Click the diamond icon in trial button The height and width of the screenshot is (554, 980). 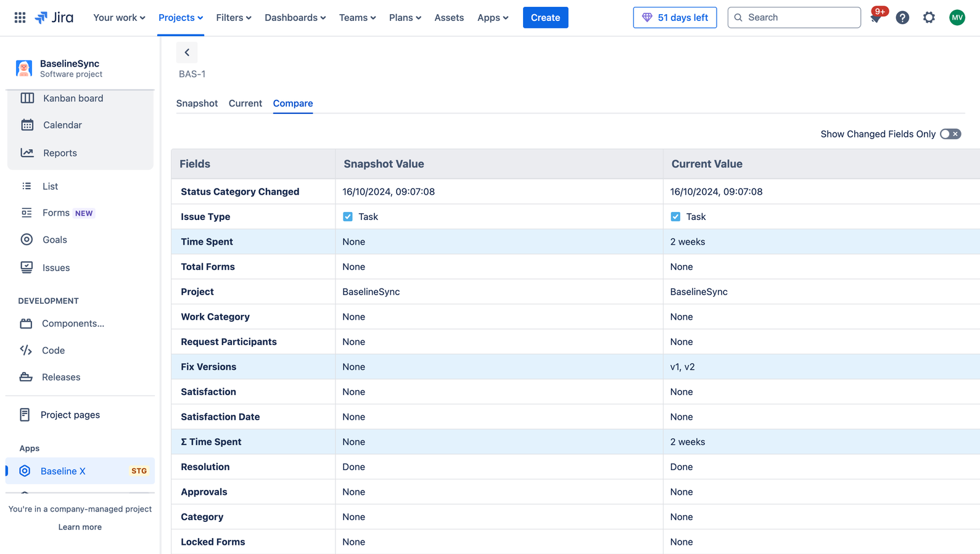point(647,17)
